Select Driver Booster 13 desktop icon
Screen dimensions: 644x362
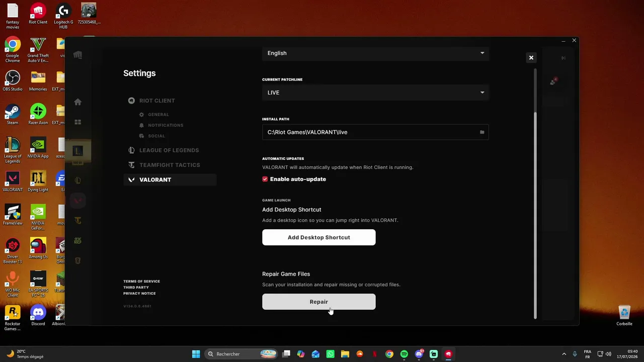[13, 251]
